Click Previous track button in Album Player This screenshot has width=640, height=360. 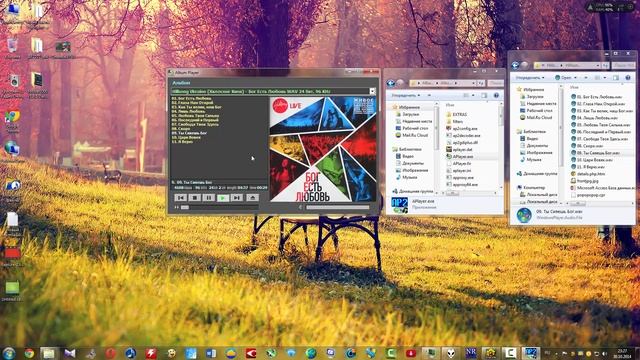pos(181,198)
